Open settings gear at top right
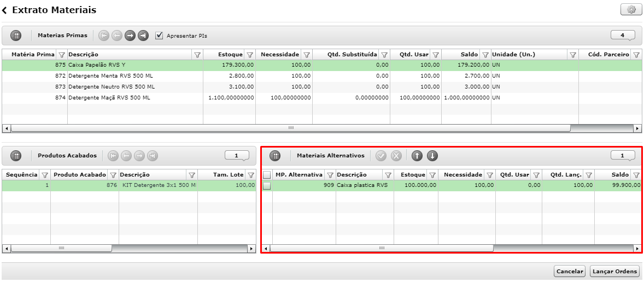The width and height of the screenshot is (644, 282). tap(631, 10)
